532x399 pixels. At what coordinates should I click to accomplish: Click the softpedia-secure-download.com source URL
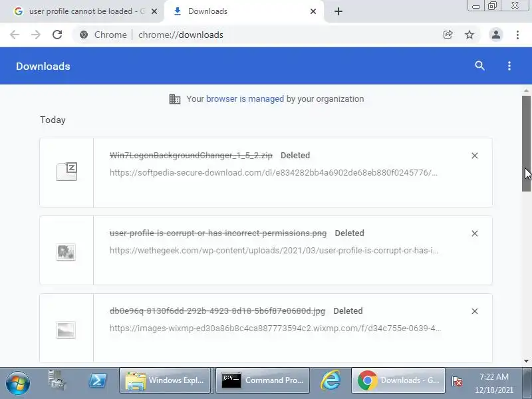273,173
